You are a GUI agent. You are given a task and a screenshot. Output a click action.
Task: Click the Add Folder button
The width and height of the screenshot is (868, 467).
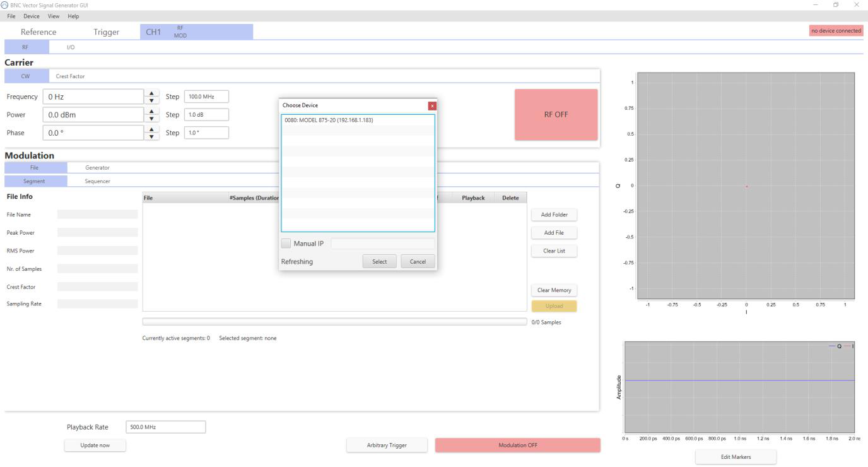[554, 215]
